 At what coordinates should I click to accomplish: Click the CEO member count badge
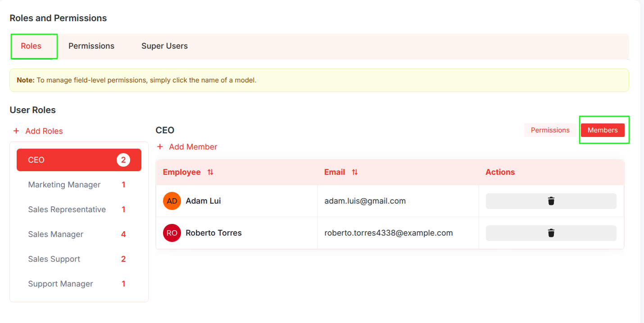pos(123,160)
